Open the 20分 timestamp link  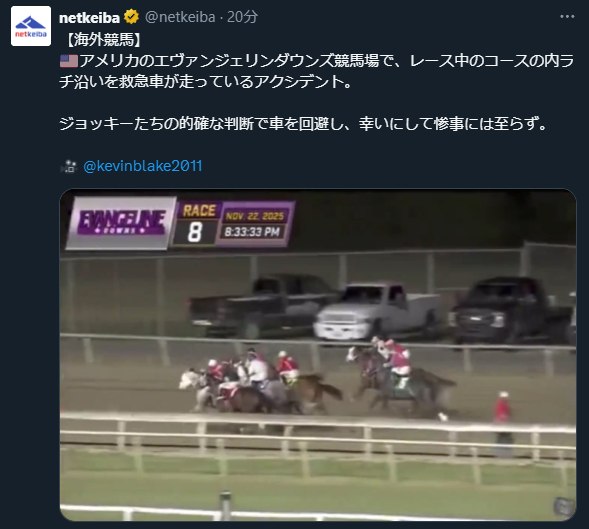point(242,17)
